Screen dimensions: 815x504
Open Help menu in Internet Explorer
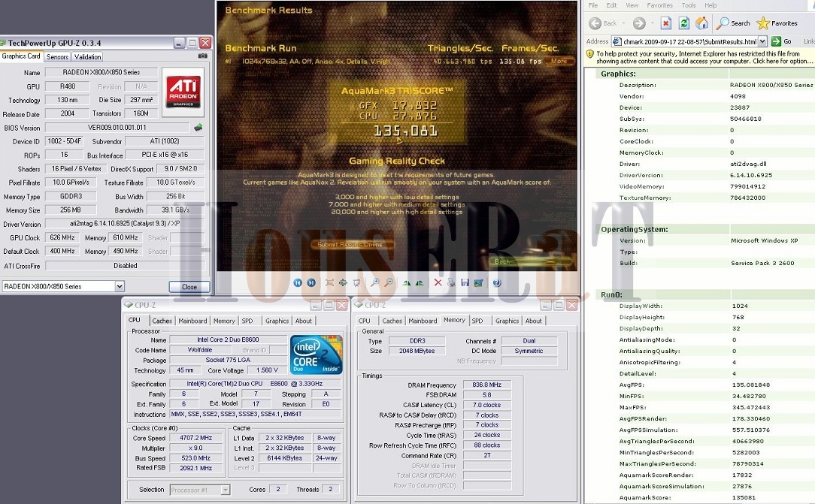pos(710,5)
